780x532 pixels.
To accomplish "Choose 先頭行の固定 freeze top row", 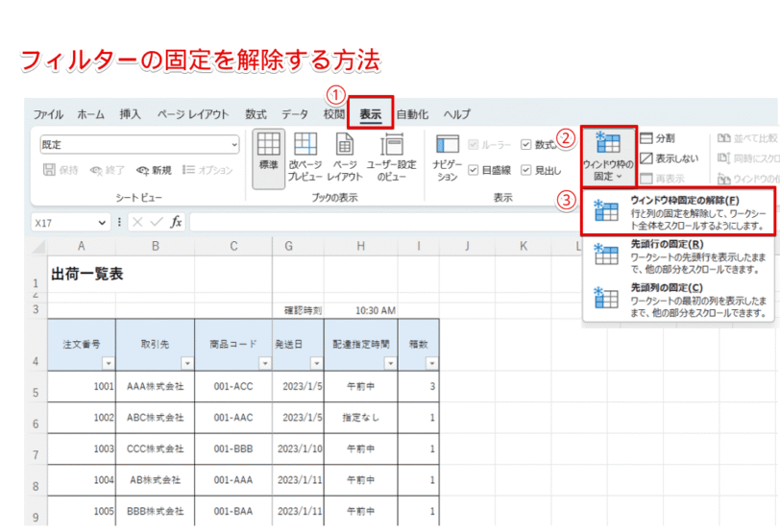I will click(x=678, y=256).
